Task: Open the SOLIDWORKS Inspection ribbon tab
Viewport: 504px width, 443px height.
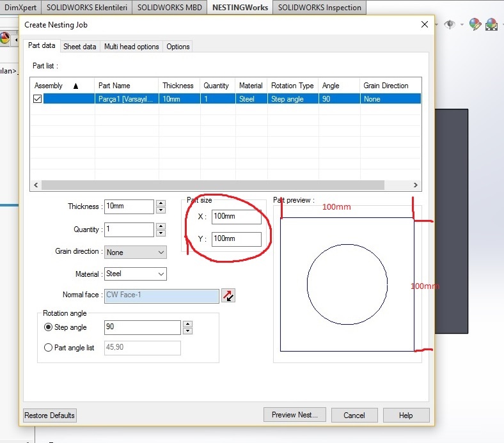Action: (x=320, y=8)
